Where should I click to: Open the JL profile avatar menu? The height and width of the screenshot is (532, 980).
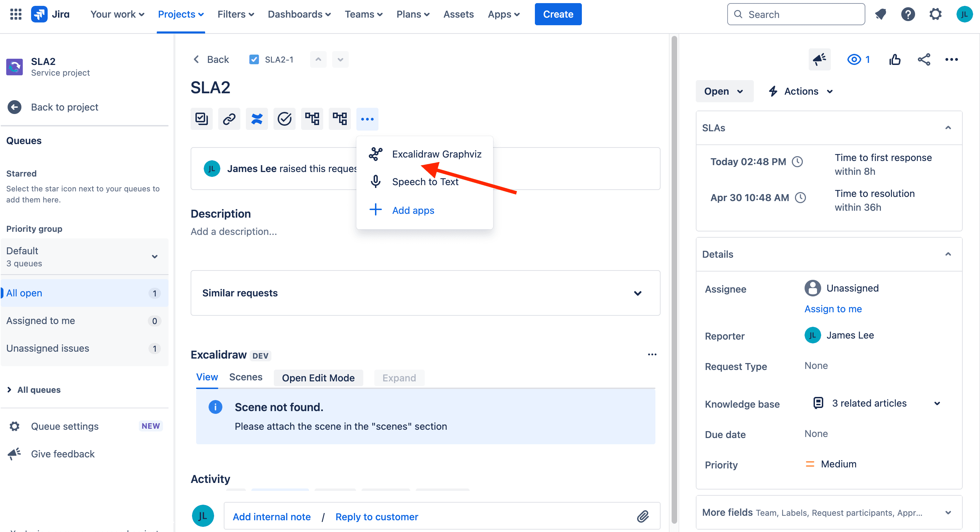pos(964,14)
